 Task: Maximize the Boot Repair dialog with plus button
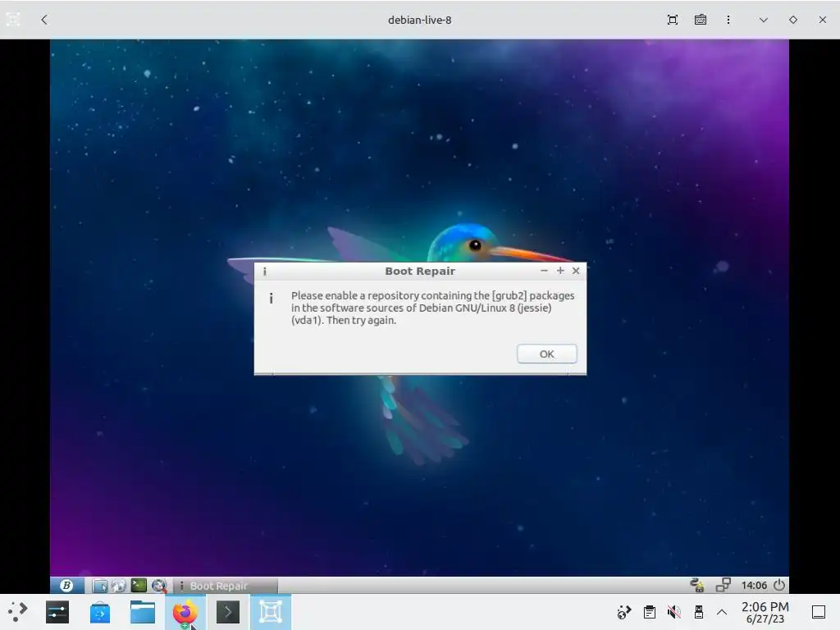click(x=560, y=271)
